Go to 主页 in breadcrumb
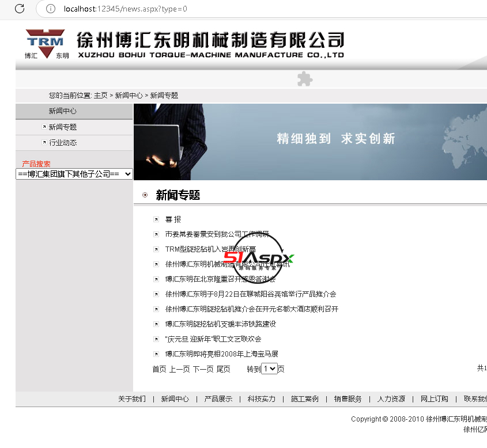Image resolution: width=487 pixels, height=448 pixels. click(x=101, y=96)
